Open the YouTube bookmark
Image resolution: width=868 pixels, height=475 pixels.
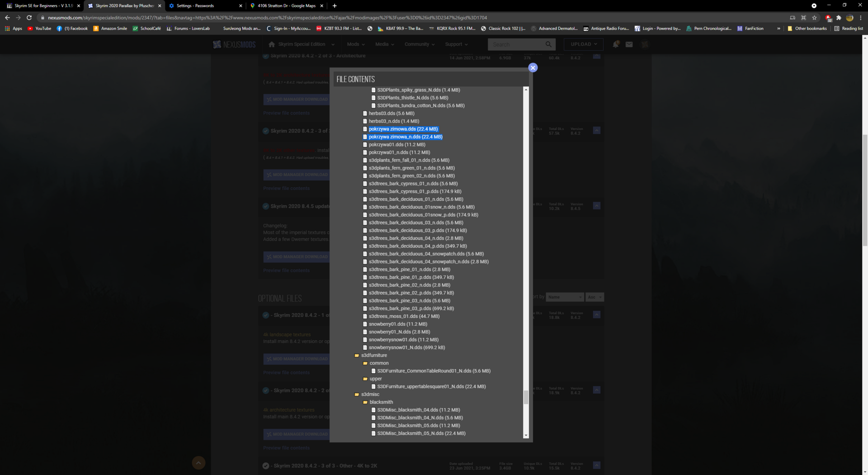click(x=39, y=28)
